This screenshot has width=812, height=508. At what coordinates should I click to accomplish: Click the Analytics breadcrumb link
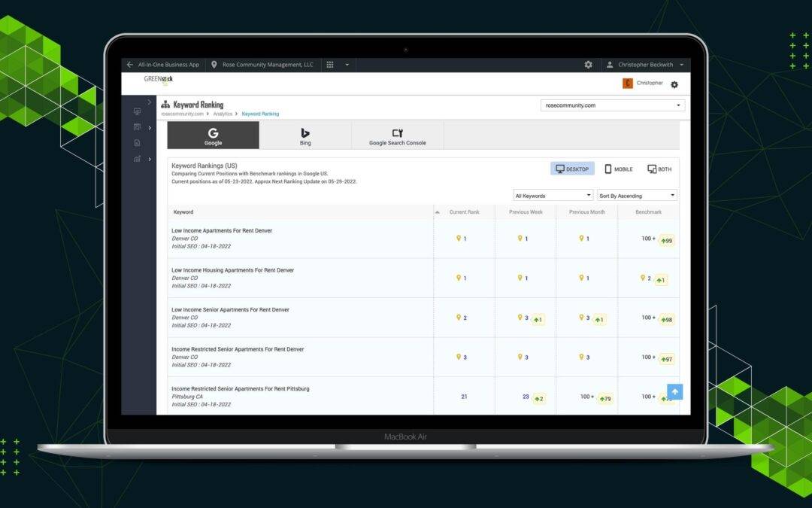click(x=223, y=114)
